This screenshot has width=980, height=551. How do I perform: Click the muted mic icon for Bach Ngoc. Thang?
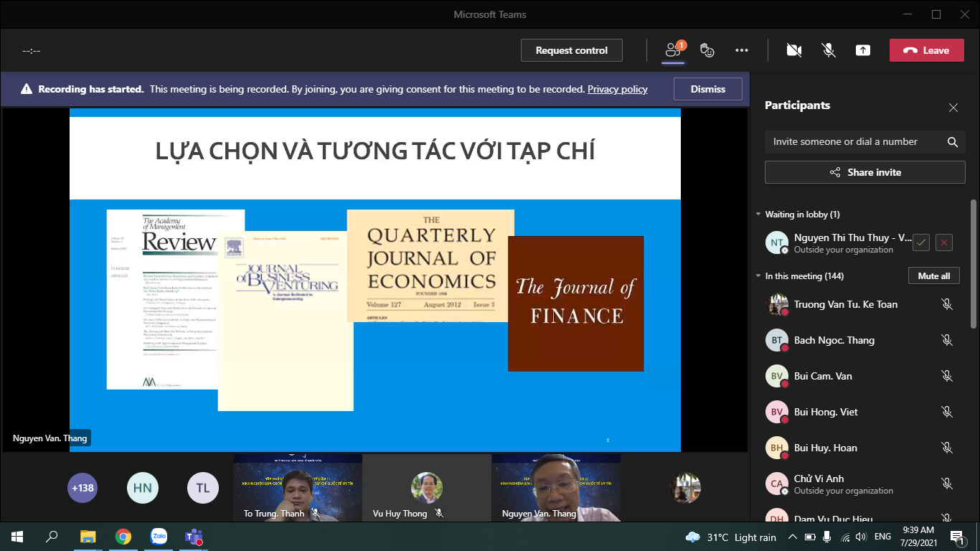pyautogui.click(x=947, y=340)
